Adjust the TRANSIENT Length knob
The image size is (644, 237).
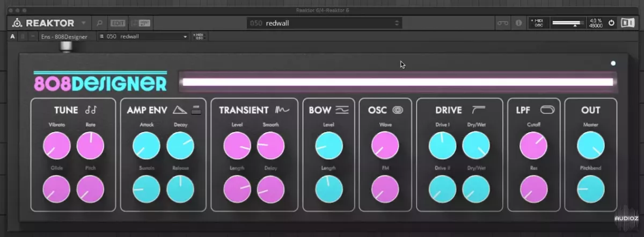click(x=237, y=190)
